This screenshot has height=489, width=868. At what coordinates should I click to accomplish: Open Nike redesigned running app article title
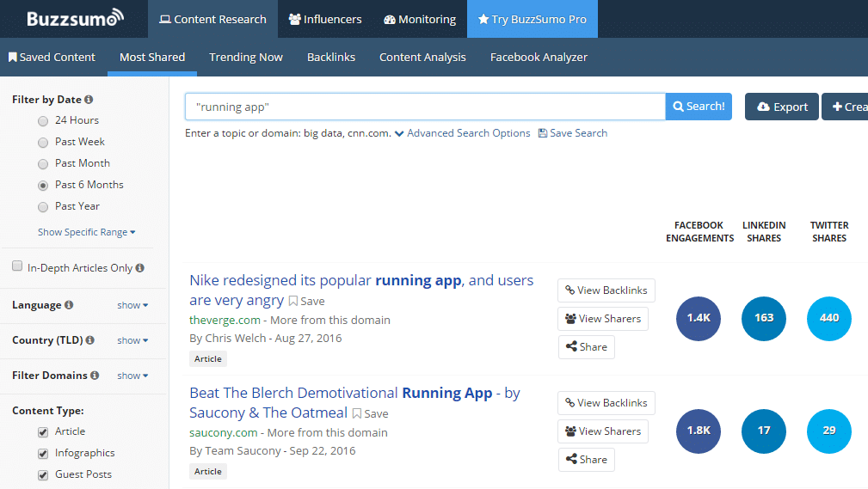(x=361, y=290)
